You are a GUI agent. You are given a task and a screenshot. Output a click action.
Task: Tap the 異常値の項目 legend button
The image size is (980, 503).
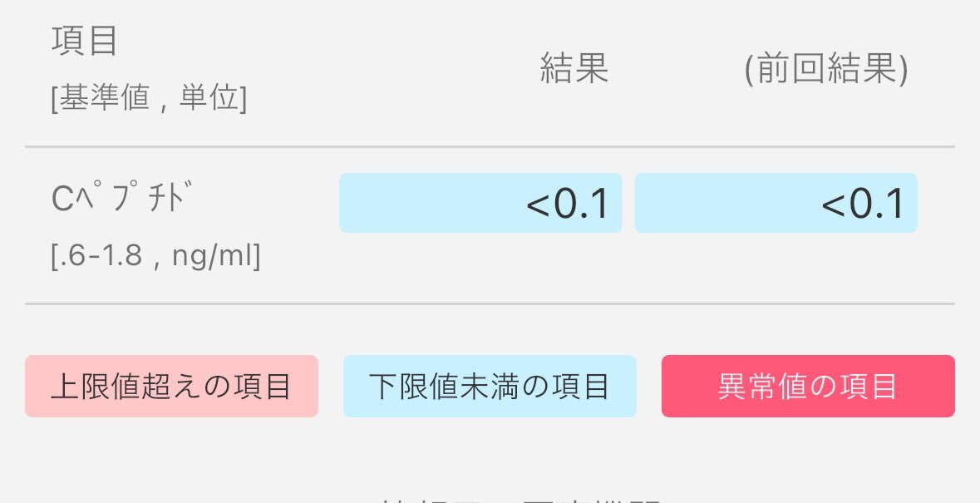click(x=808, y=386)
